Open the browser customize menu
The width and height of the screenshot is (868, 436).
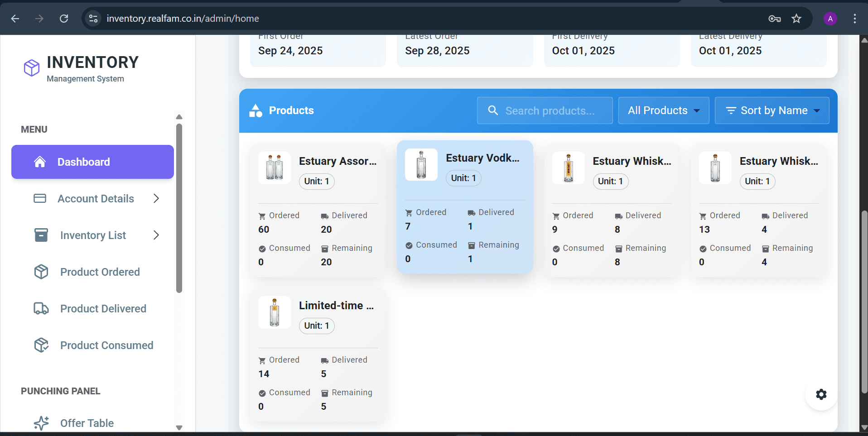coord(854,19)
